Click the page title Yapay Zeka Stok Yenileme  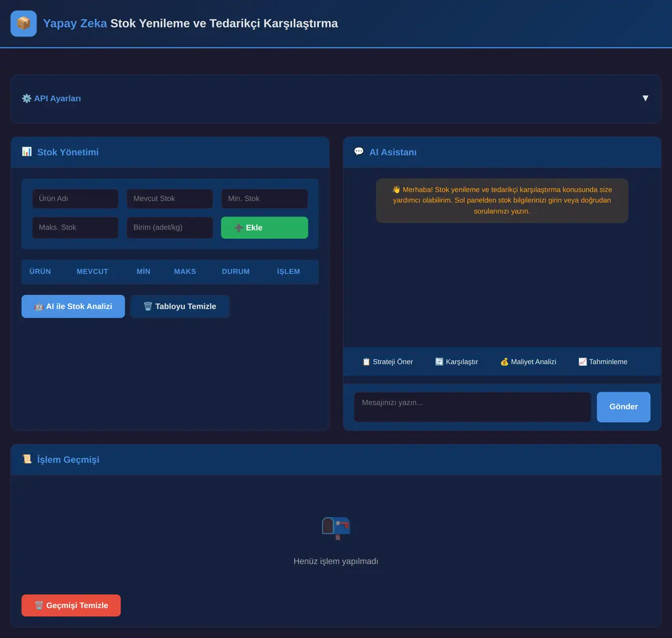pos(190,24)
